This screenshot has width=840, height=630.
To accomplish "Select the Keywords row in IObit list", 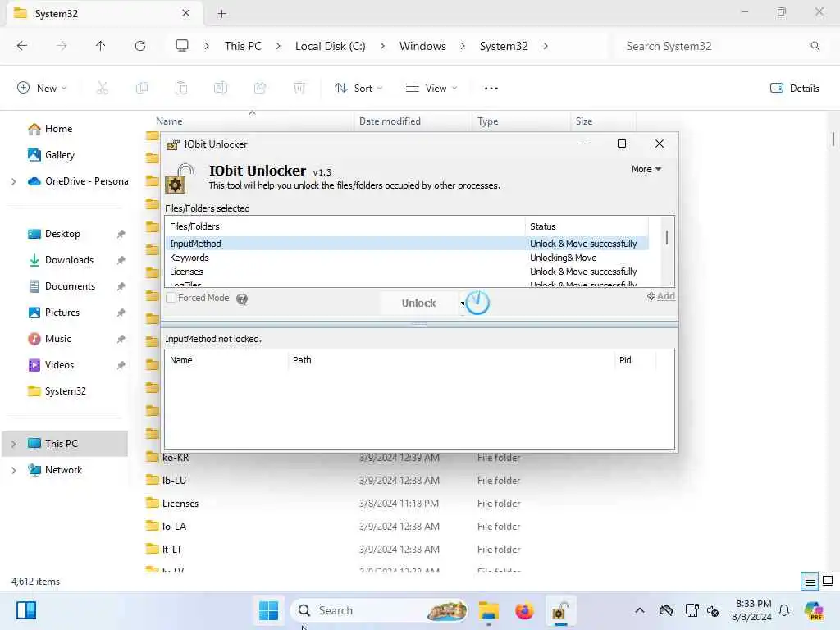I will 407,258.
